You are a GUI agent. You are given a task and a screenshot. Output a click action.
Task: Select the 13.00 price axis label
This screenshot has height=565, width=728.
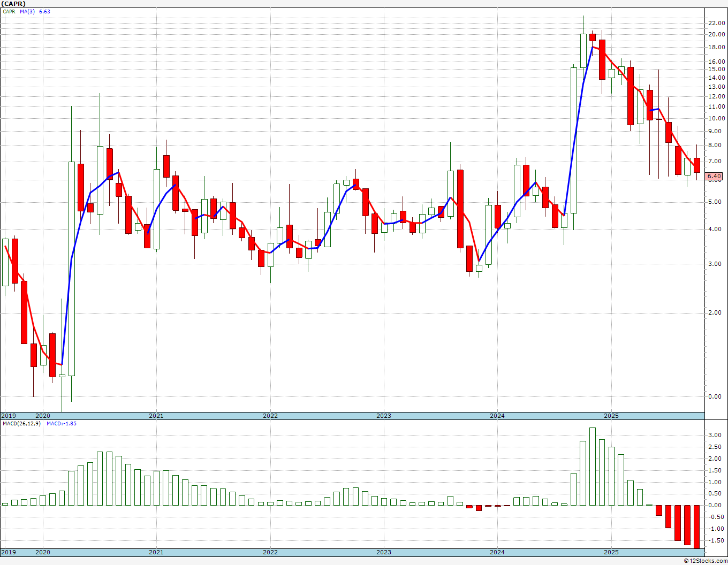tap(716, 87)
